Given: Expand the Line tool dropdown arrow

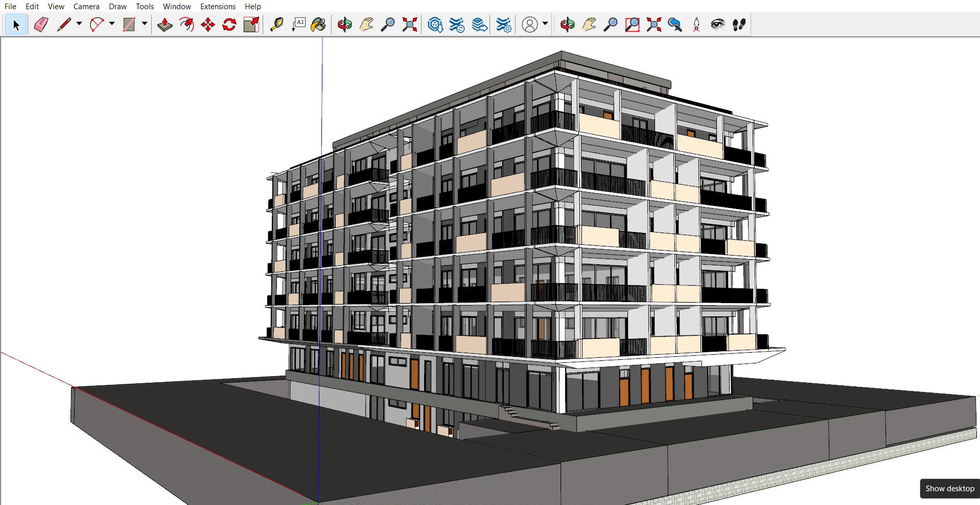Looking at the screenshot, I should (x=79, y=24).
